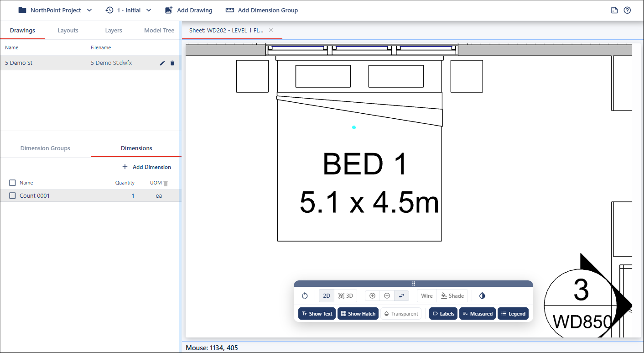This screenshot has height=353, width=644.
Task: Click the BED 1 room label
Action: pos(365,164)
